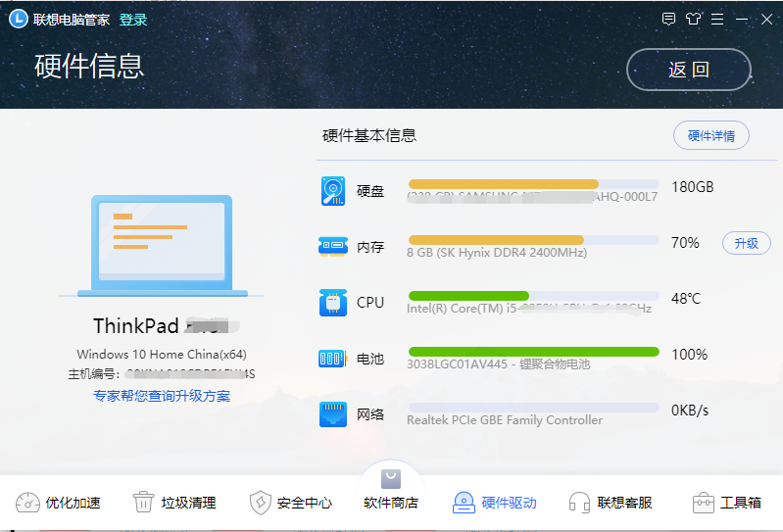Click the hard disk (硬盘) icon

click(333, 190)
